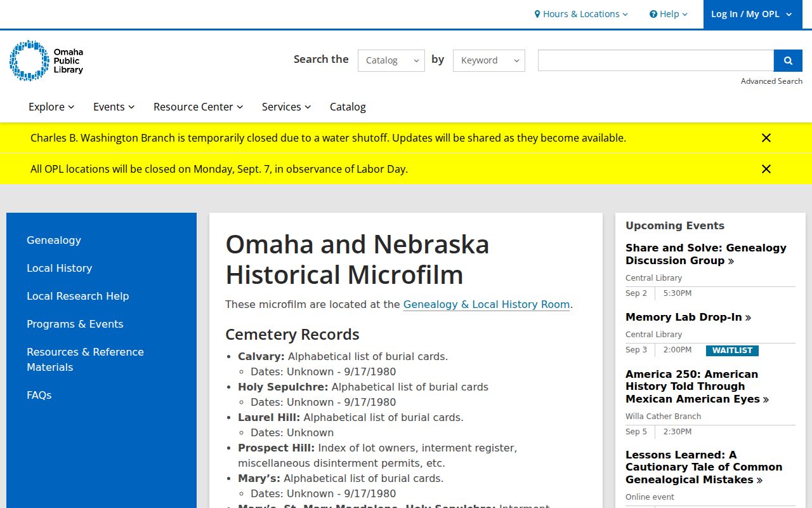812x508 pixels.
Task: Open the Keyword search type dropdown
Action: pos(489,60)
